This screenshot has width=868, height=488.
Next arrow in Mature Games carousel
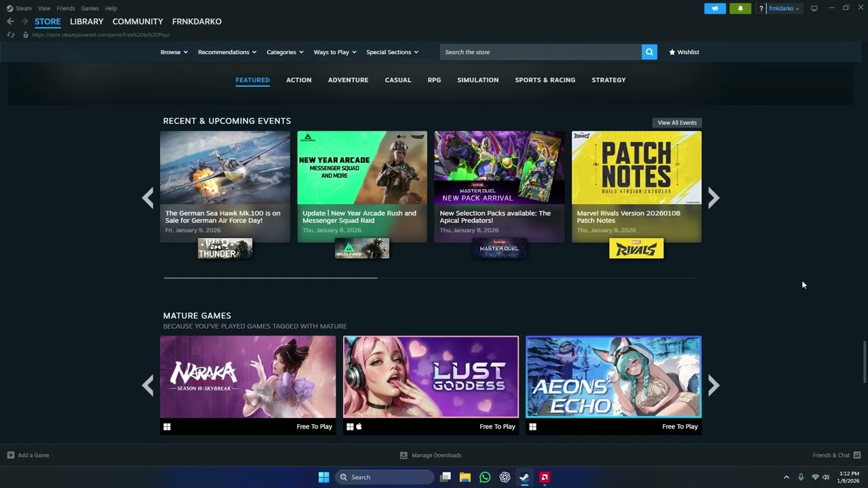(713, 385)
